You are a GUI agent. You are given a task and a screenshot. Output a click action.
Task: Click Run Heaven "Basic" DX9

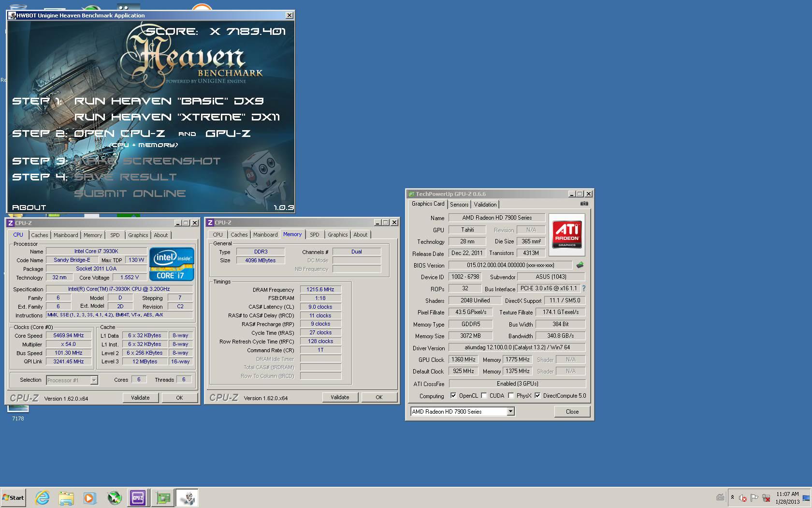(x=169, y=101)
